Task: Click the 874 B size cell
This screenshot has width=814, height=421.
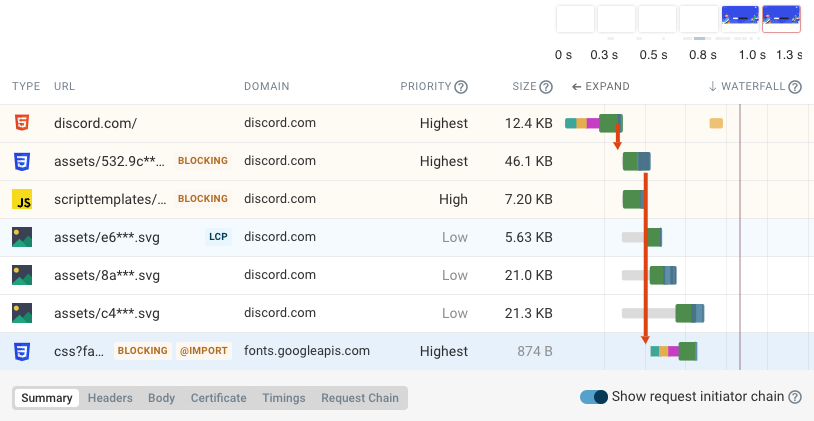Action: click(x=535, y=351)
